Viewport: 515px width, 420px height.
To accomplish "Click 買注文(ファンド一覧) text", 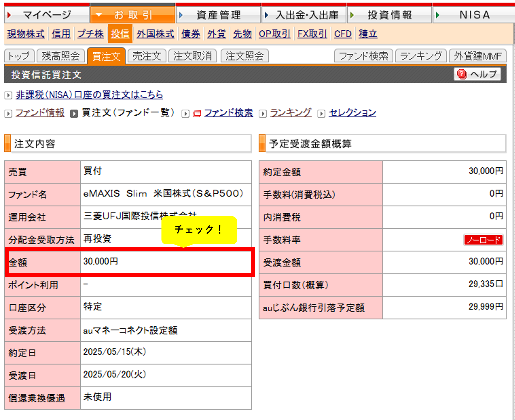I will (x=128, y=113).
